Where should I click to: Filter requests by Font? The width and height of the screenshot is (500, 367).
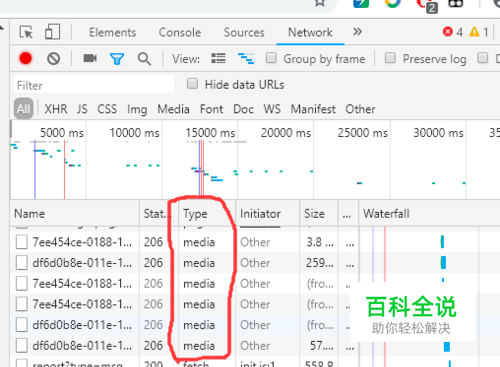coord(211,109)
